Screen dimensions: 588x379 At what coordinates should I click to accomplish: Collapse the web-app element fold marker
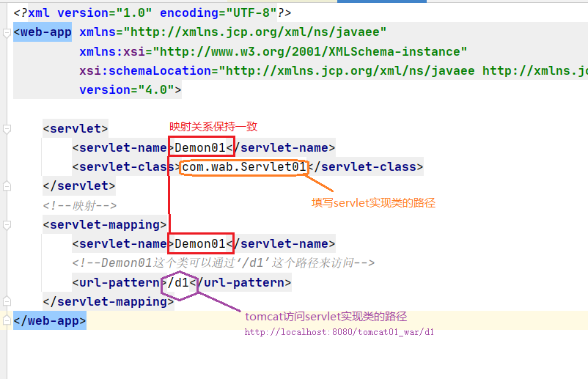(x=7, y=32)
